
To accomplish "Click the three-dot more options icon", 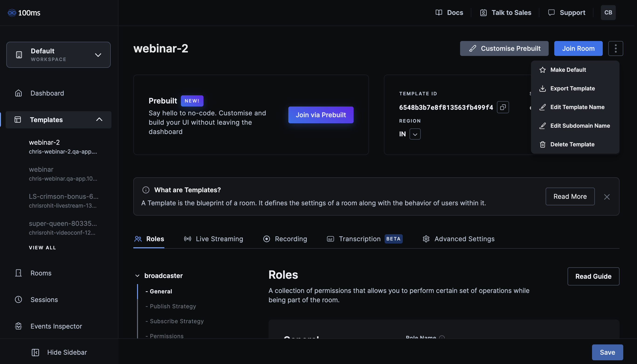I will tap(616, 48).
